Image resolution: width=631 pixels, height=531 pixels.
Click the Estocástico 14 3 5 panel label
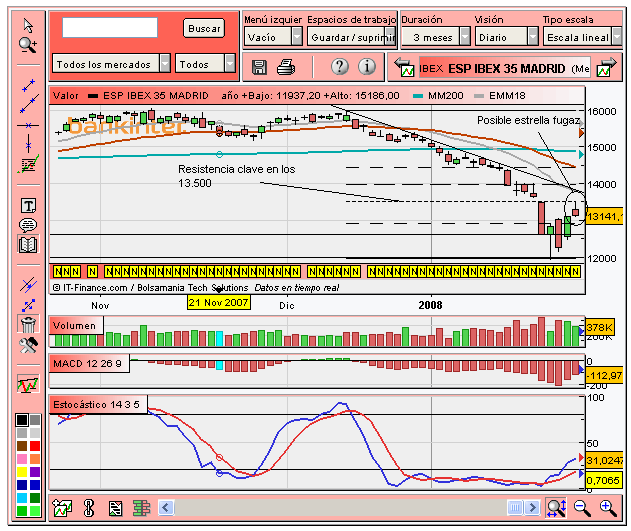[98, 405]
